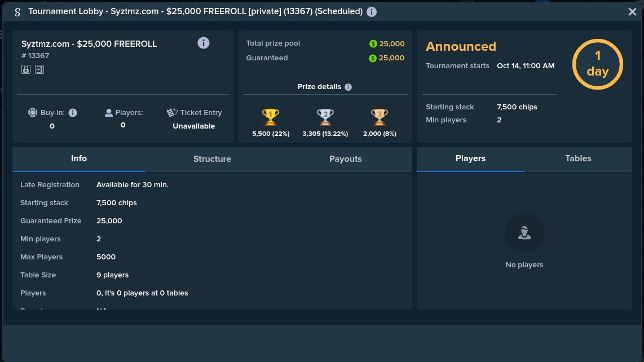Click the Available for 30 min. value
The width and height of the screenshot is (644, 362).
coord(133,185)
